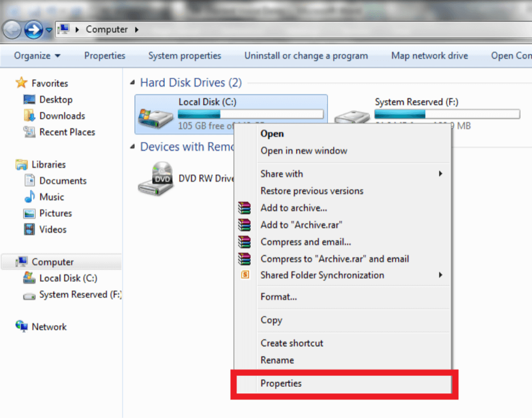Expand Shared Folder Synchronization submenu arrow

pyautogui.click(x=440, y=275)
